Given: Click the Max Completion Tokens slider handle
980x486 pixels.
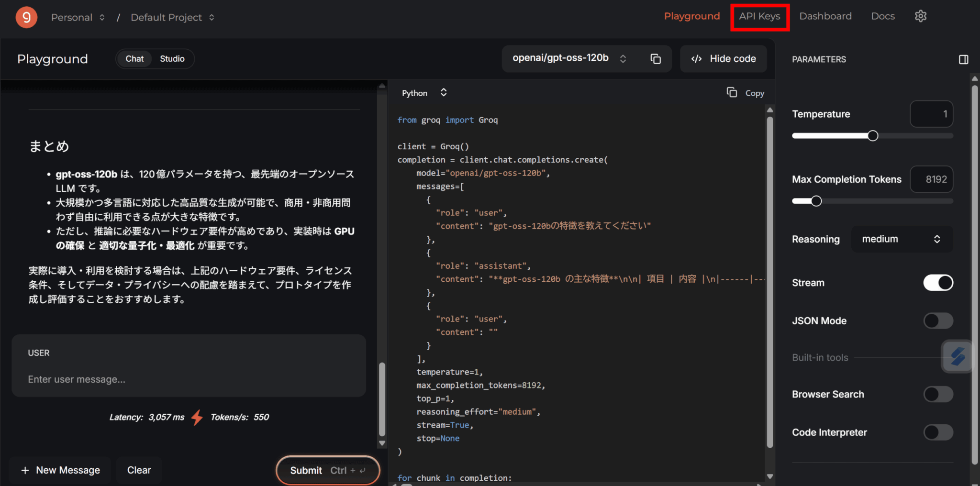Looking at the screenshot, I should coord(816,201).
